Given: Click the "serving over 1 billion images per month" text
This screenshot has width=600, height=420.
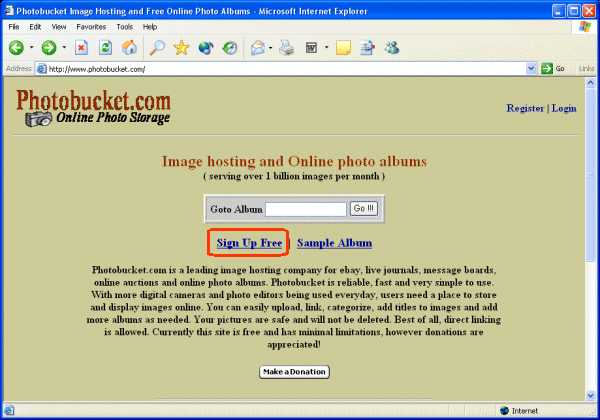Looking at the screenshot, I should 294,176.
